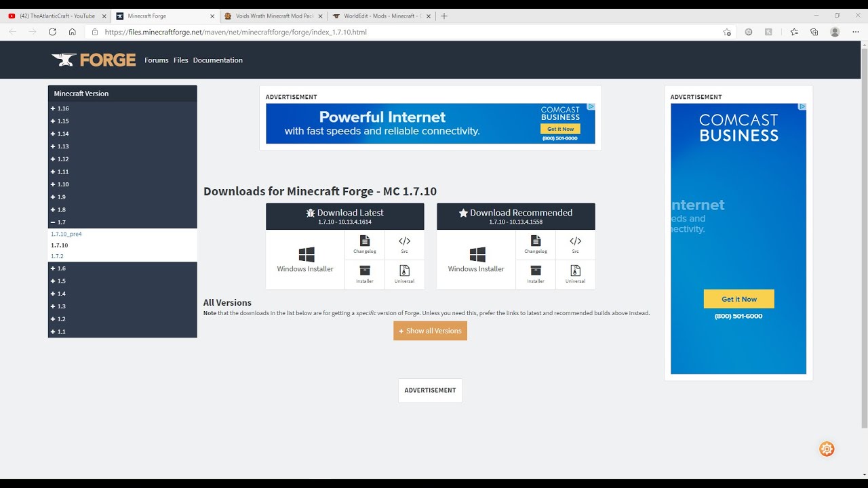The height and width of the screenshot is (488, 868).
Task: Open the Files nav item
Action: point(180,60)
